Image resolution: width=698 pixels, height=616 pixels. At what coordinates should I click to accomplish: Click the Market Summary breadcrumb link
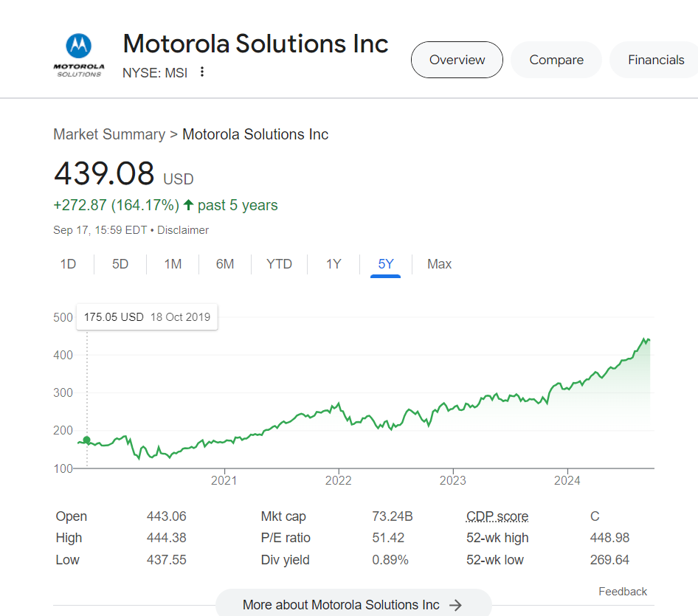[109, 134]
